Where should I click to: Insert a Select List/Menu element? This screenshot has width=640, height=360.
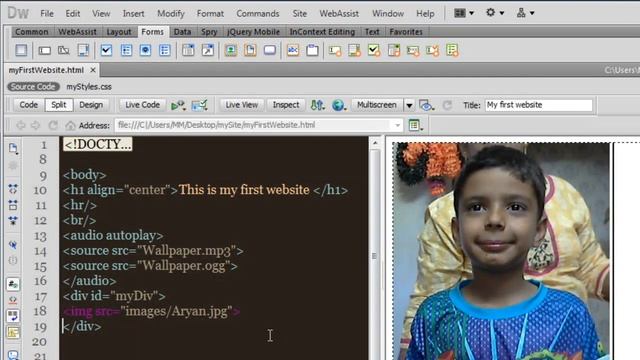[188, 50]
